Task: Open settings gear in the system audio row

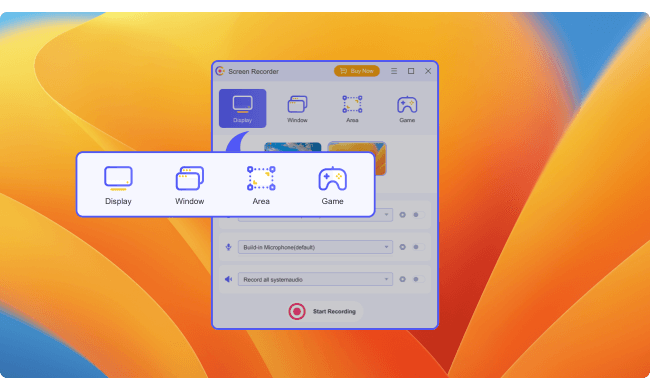Action: pyautogui.click(x=402, y=279)
